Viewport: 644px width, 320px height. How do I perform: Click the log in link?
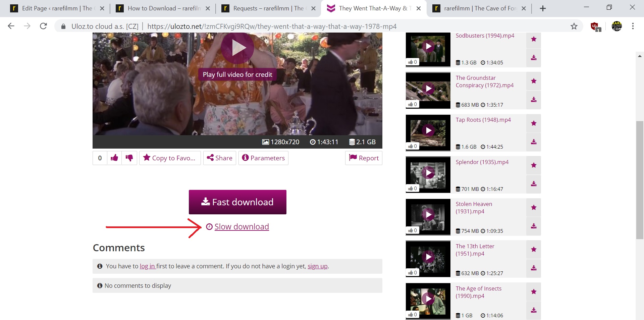pyautogui.click(x=147, y=266)
